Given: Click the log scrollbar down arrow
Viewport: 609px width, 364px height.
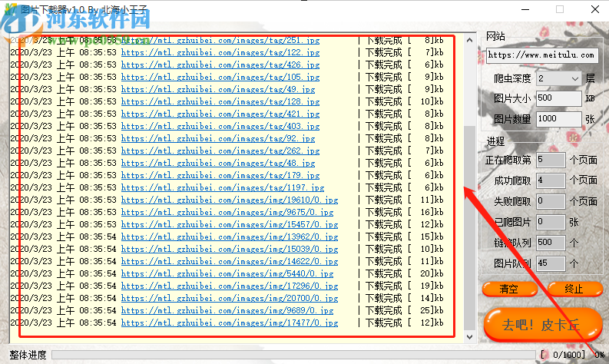Looking at the screenshot, I should tap(469, 337).
